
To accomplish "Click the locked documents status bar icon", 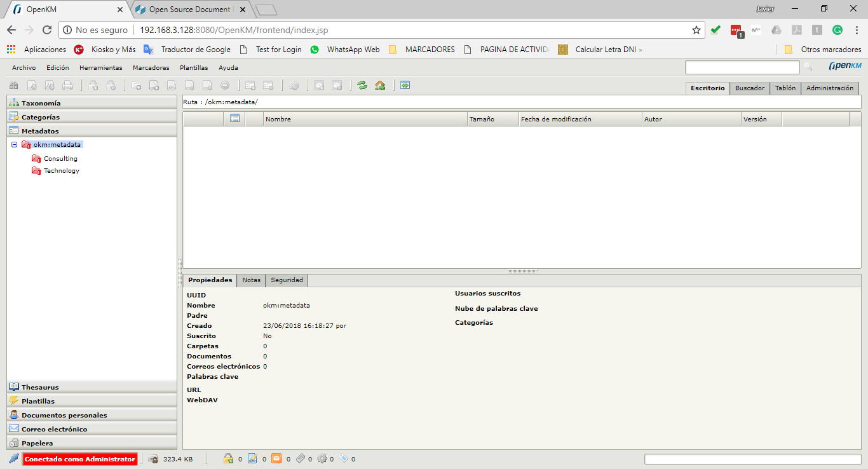I will tap(228, 458).
